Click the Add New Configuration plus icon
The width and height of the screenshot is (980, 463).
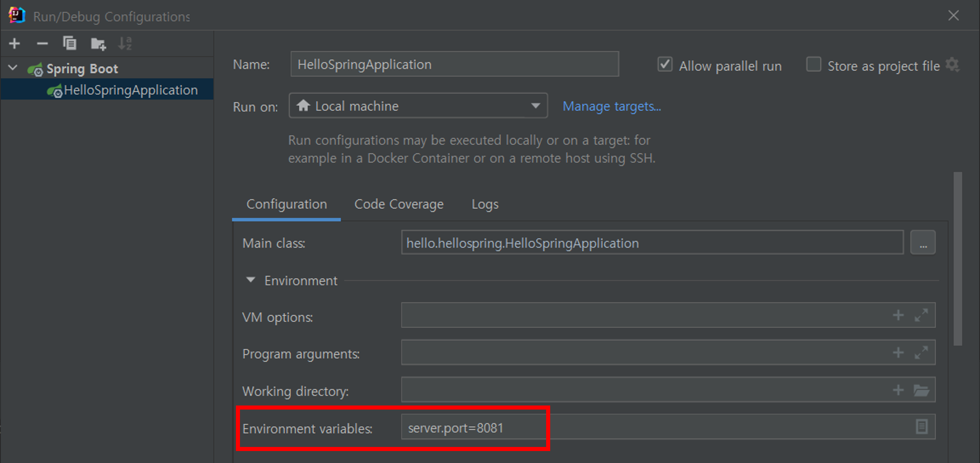(15, 43)
